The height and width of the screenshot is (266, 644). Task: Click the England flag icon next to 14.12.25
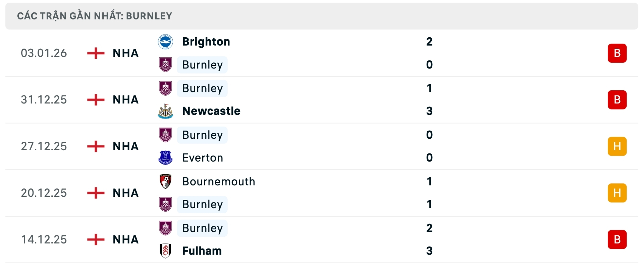coord(97,239)
